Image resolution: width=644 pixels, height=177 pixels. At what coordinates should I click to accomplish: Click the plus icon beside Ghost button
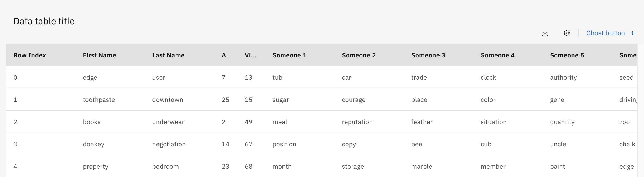coord(632,33)
